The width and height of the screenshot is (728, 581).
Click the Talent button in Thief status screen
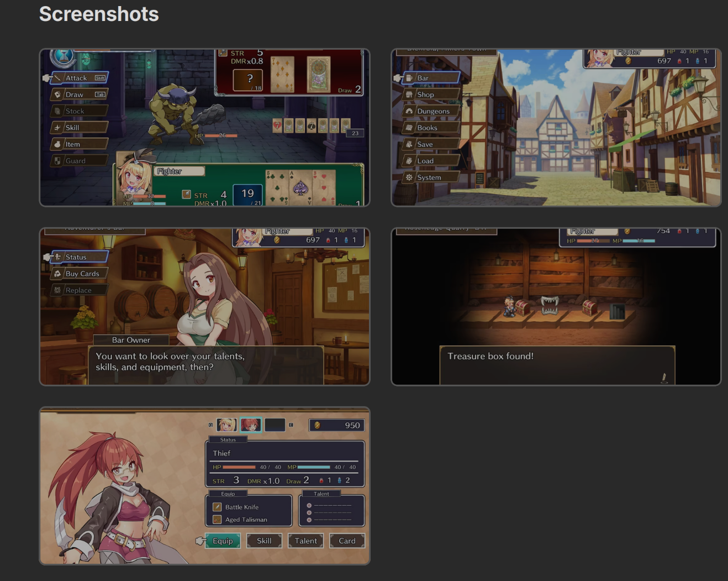tap(305, 541)
